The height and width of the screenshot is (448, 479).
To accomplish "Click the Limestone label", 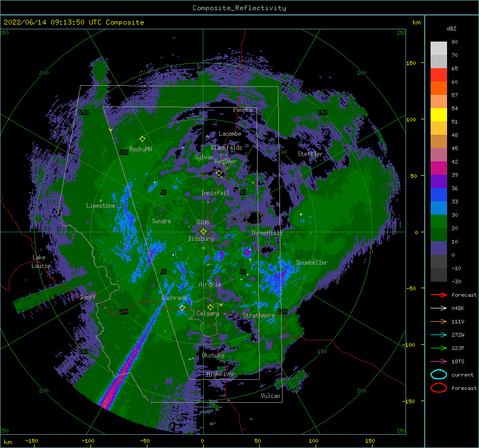I will [x=101, y=206].
